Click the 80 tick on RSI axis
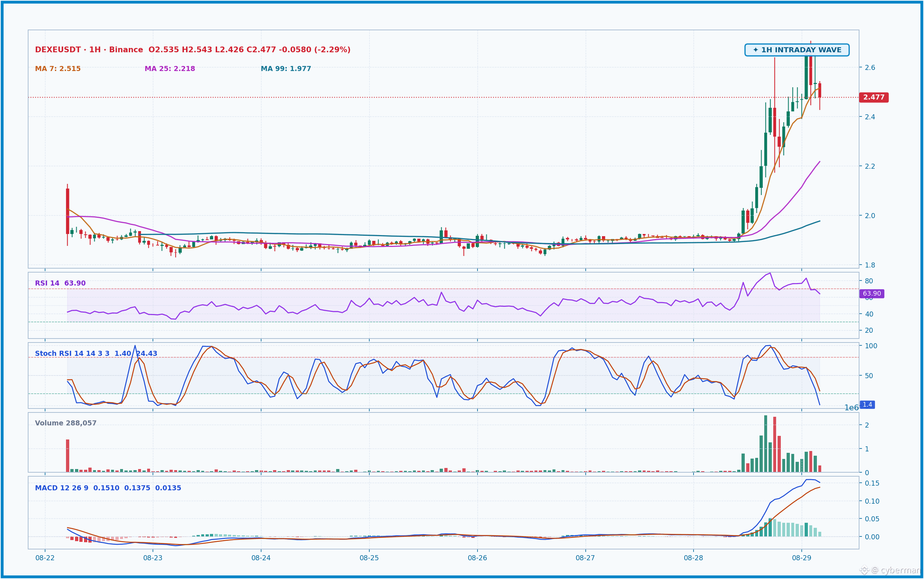924x579 pixels. [x=869, y=281]
